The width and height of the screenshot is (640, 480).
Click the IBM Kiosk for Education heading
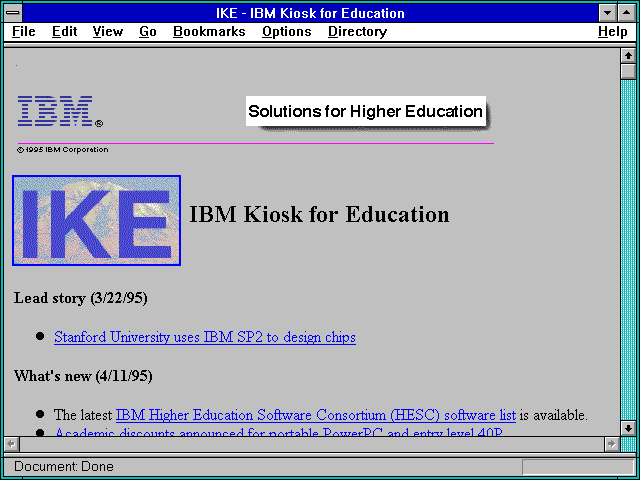(x=319, y=214)
